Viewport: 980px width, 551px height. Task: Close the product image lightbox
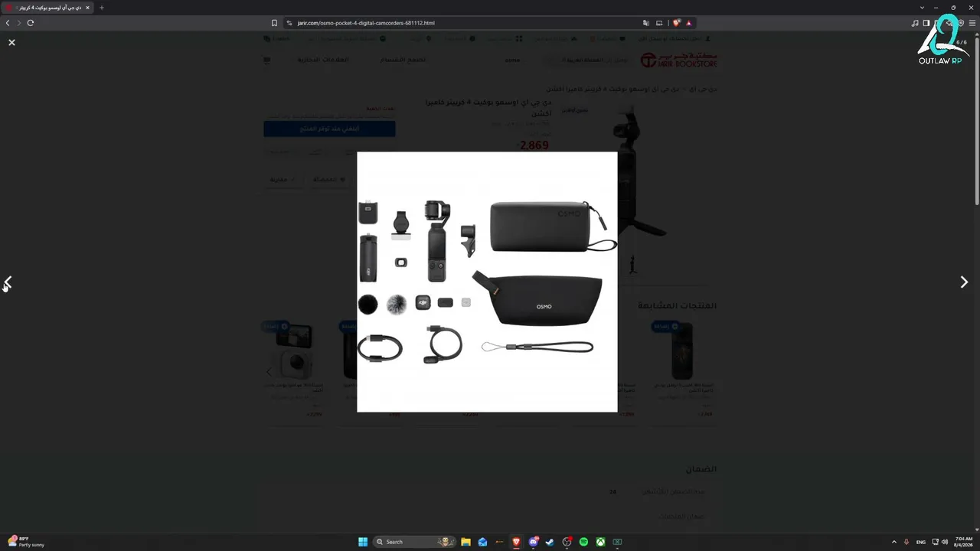[11, 42]
